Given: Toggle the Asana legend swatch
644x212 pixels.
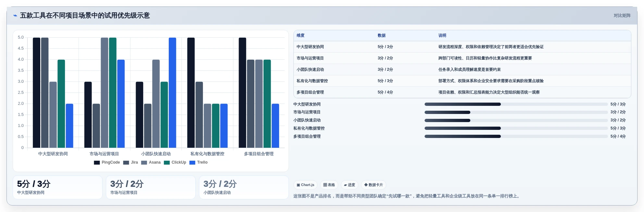Looking at the screenshot, I should click(144, 163).
